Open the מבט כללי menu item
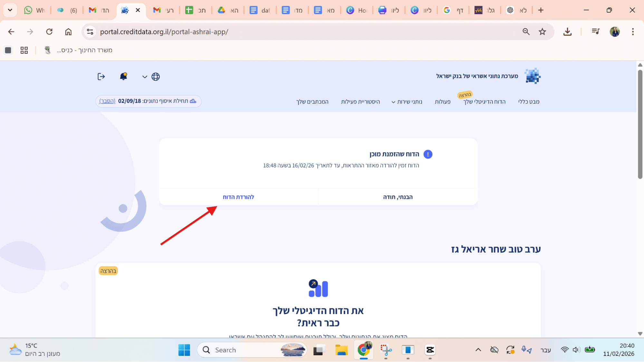Screen dimensions: 644x362 (x=529, y=102)
